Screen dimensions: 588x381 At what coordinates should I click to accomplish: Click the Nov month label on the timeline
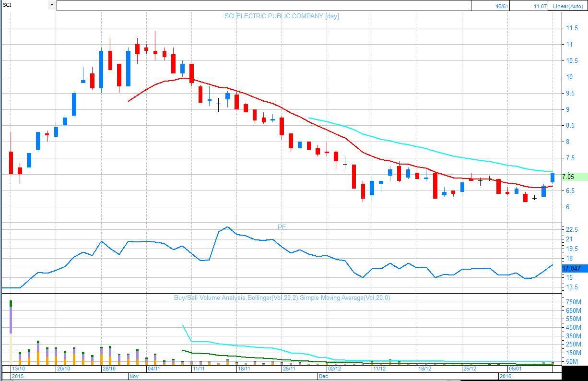point(134,377)
